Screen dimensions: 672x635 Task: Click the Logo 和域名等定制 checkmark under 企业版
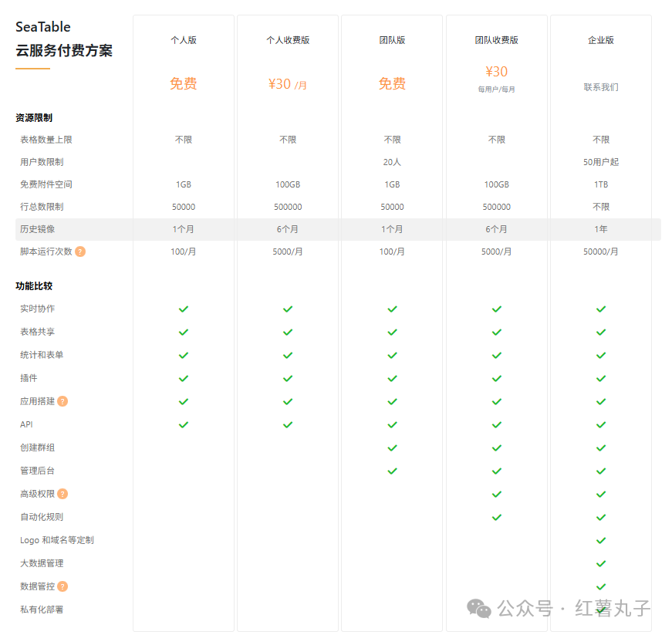click(601, 540)
